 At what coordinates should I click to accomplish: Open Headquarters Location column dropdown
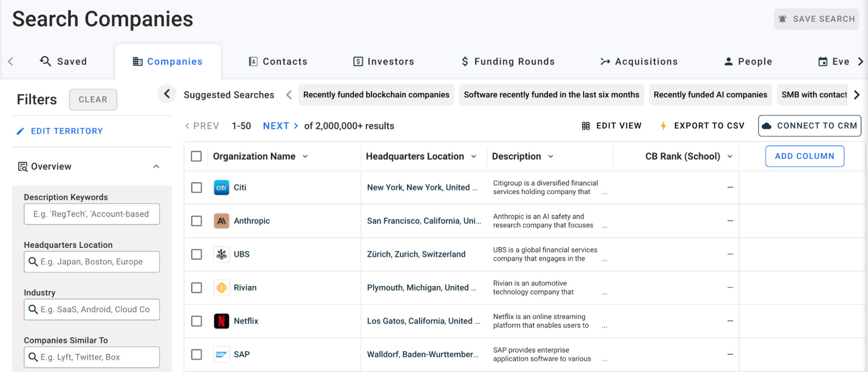point(474,156)
